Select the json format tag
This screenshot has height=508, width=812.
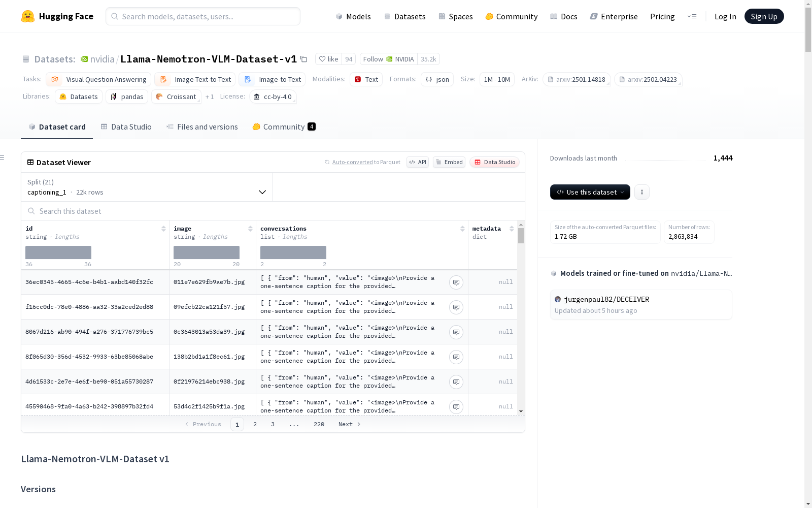[x=437, y=79]
